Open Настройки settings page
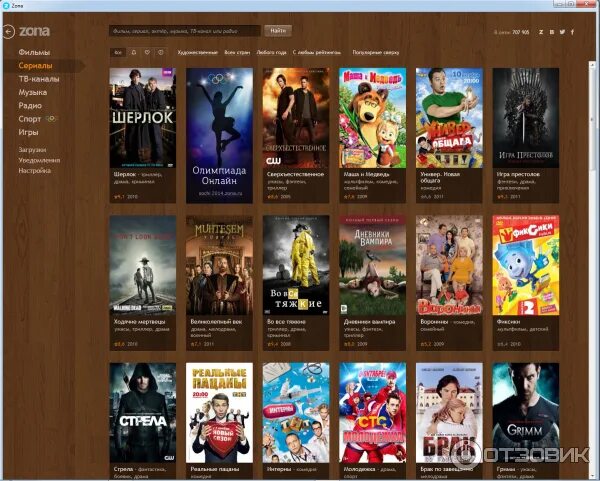The image size is (600, 481). (34, 170)
